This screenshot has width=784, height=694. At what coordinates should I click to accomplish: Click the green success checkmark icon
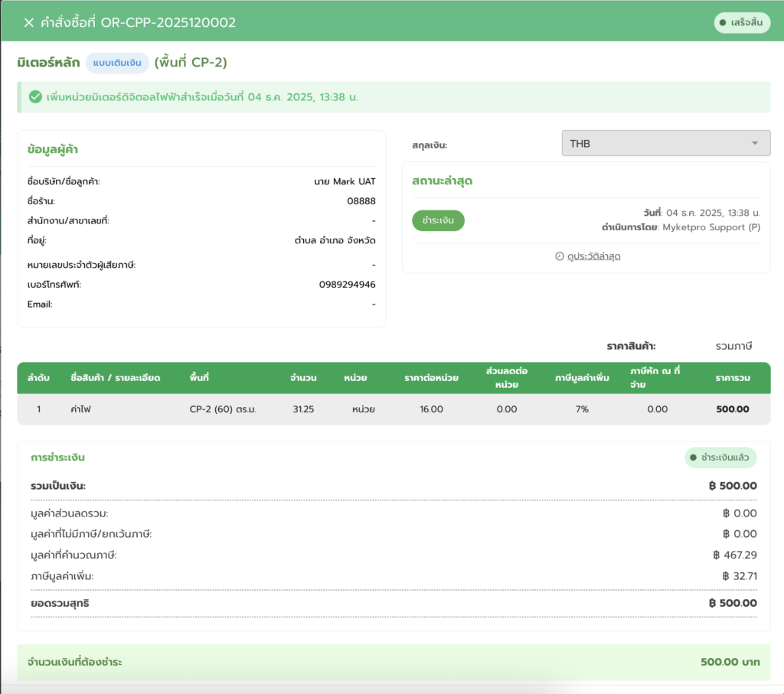click(34, 97)
